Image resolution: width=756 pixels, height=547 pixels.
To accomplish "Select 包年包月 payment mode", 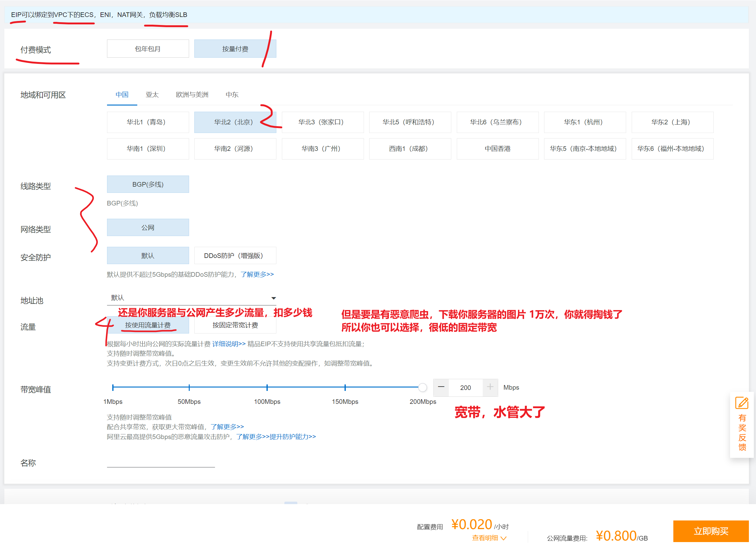I will pos(148,49).
